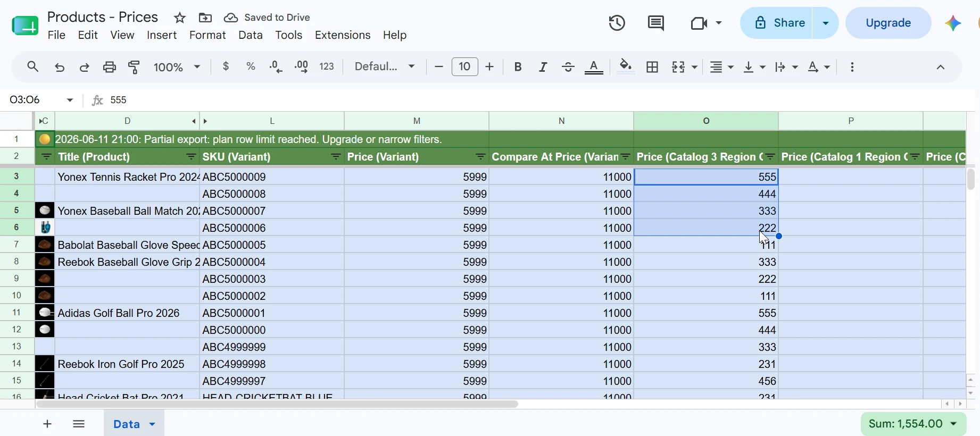Toggle filter on Title (Product) column
980x436 pixels.
[192, 157]
